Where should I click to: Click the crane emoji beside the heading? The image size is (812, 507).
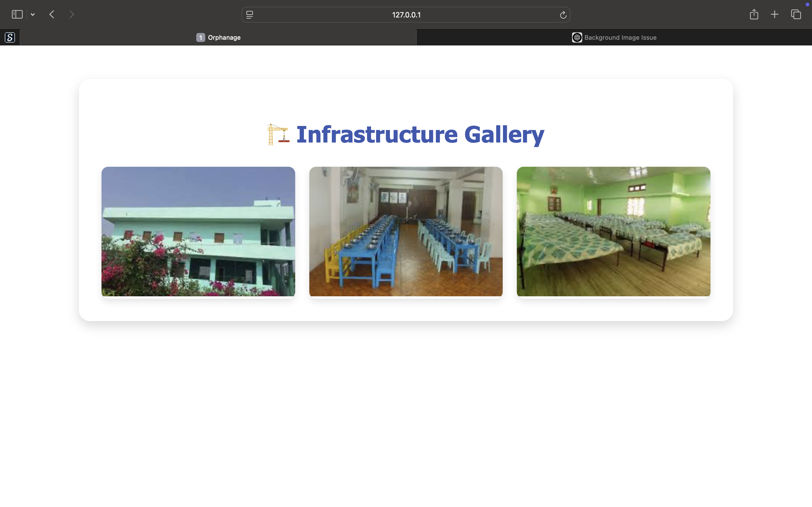pyautogui.click(x=278, y=135)
